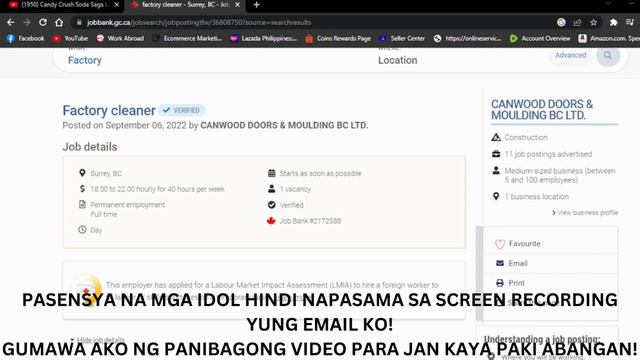Click the padlock site info icon
This screenshot has width=640, height=360.
79,22
